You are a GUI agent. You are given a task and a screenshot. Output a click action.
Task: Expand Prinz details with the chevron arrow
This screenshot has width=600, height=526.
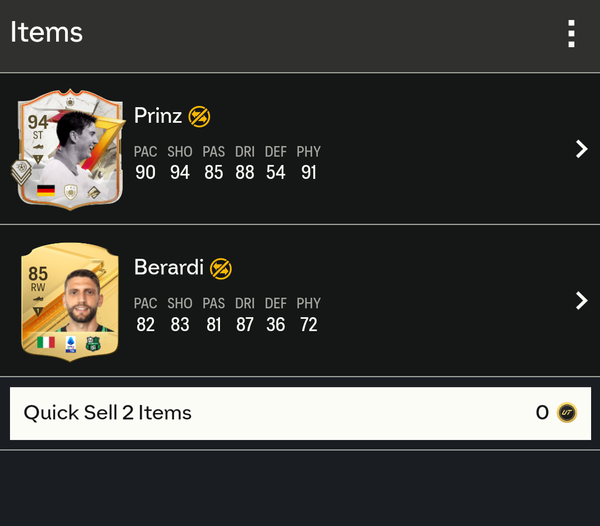point(581,149)
